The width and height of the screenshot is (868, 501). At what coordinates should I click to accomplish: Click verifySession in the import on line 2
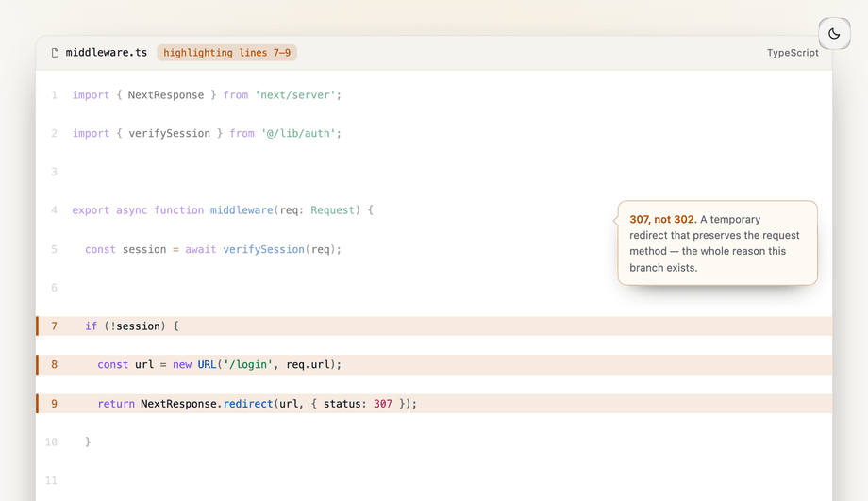pyautogui.click(x=170, y=133)
